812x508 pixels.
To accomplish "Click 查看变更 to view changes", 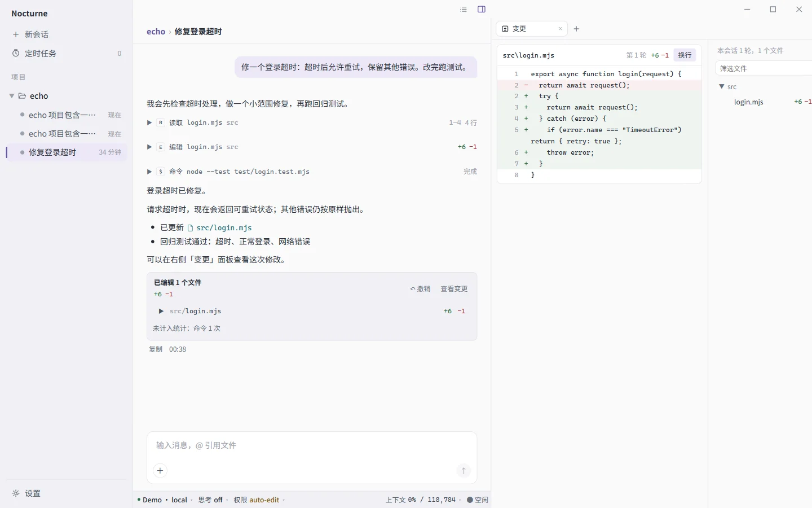I will pyautogui.click(x=454, y=289).
